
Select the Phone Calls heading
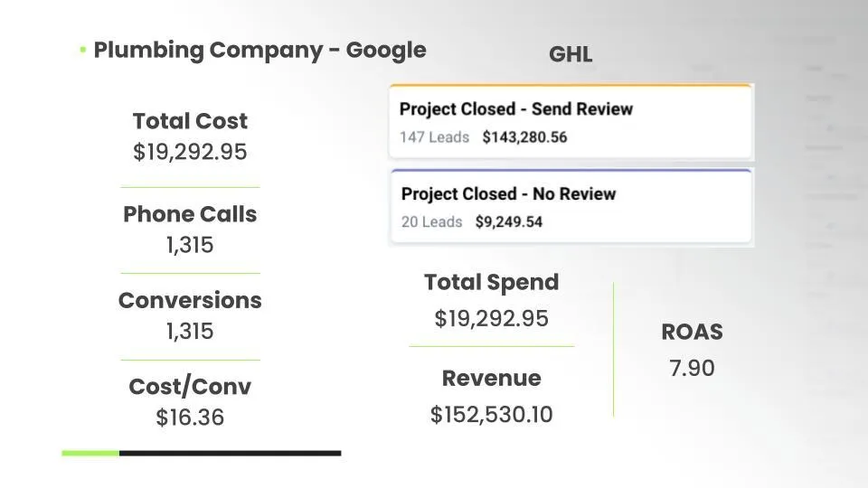(190, 214)
